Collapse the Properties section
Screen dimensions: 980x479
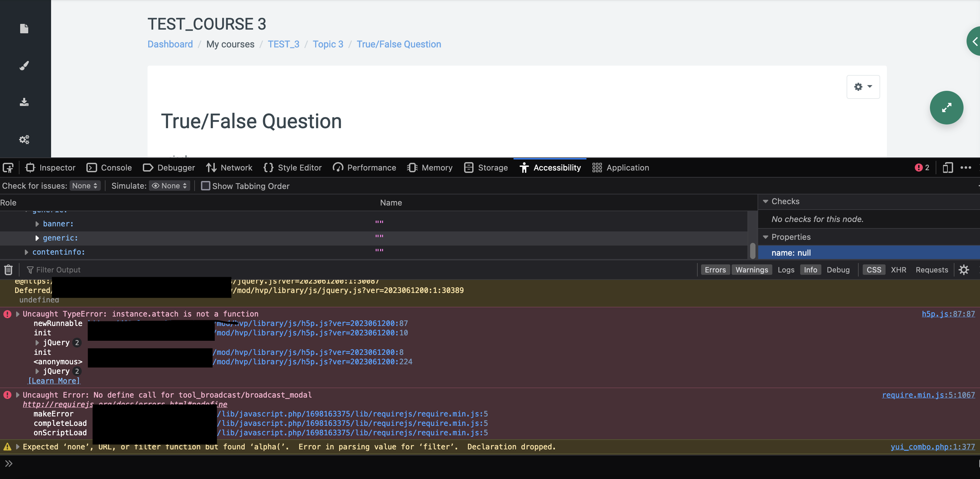tap(766, 237)
